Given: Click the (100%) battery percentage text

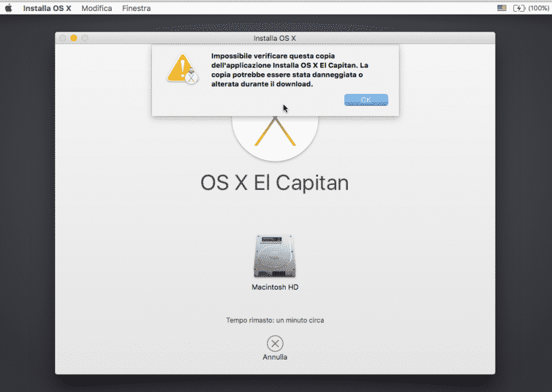Looking at the screenshot, I should pos(539,8).
